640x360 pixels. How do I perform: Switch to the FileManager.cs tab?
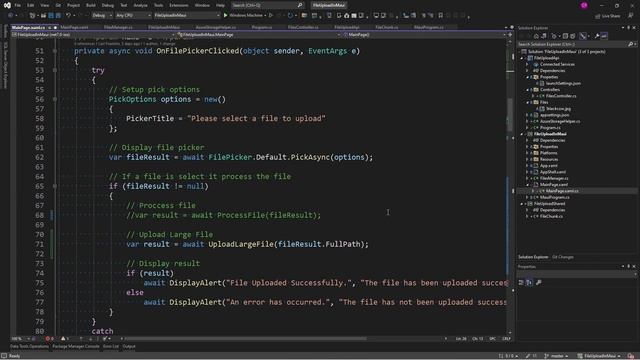pos(118,27)
